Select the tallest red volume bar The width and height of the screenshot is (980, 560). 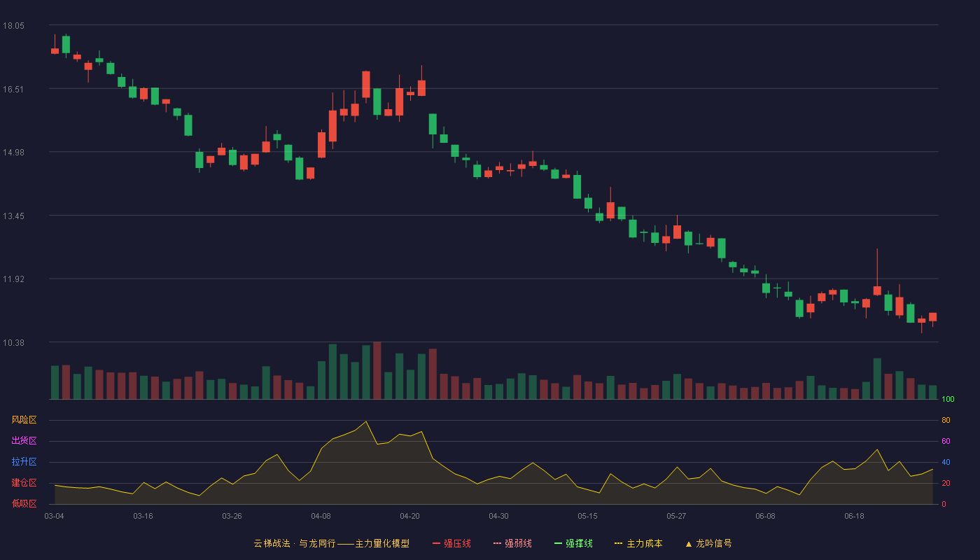click(377, 370)
